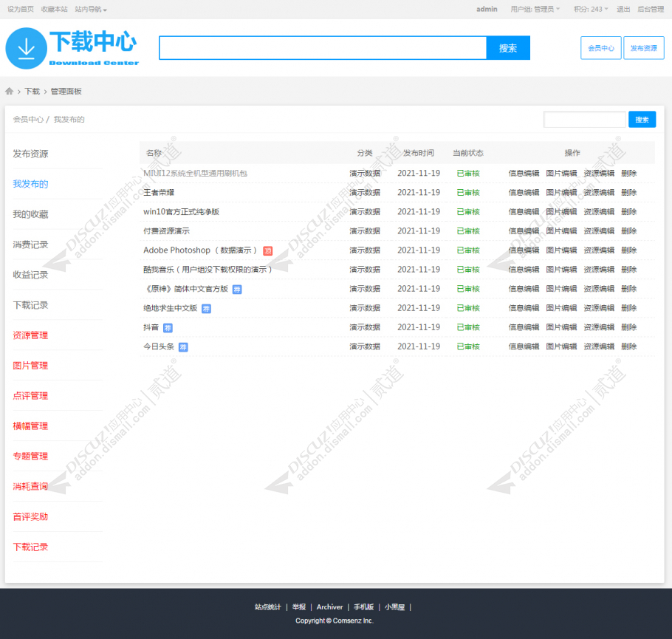Select 我发布的 in sidebar menu
The image size is (672, 639).
[x=30, y=184]
